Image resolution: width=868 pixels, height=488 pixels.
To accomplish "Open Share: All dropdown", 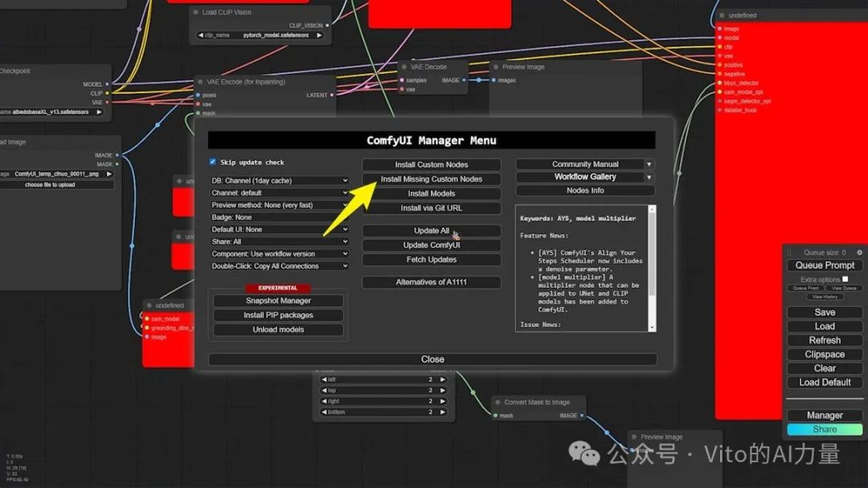I will tap(279, 241).
